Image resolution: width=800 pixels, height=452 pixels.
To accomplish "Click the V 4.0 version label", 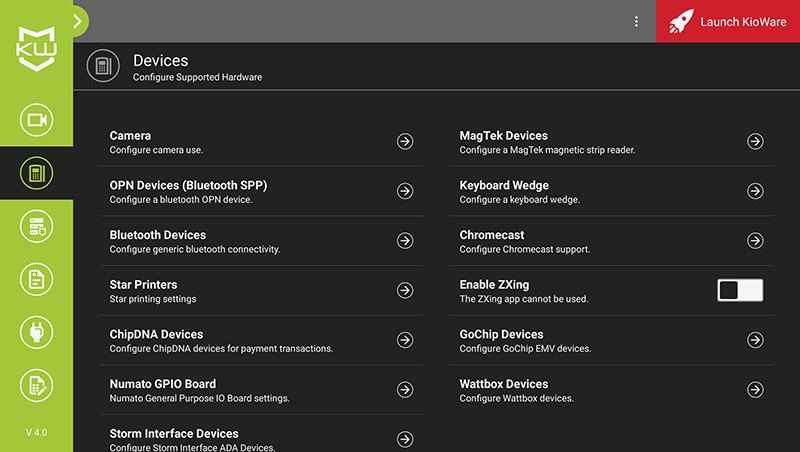I will (36, 433).
